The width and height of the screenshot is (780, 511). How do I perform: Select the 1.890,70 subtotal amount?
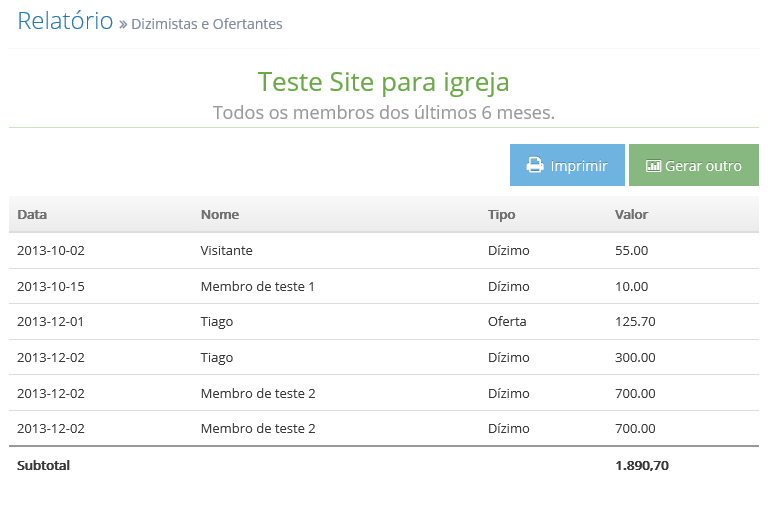[x=642, y=465]
